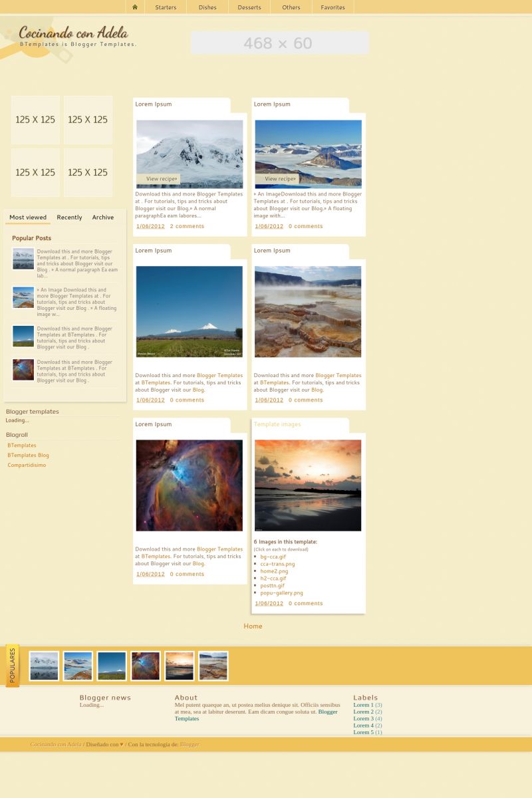Download the bg-cca.gif image link
This screenshot has width=532, height=798.
(273, 557)
